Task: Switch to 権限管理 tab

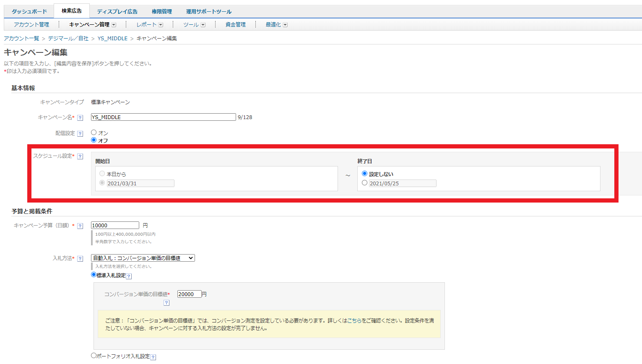Action: (162, 11)
